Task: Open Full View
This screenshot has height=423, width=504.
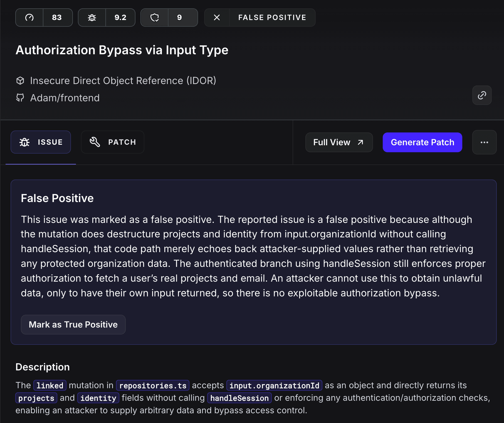Action: click(x=339, y=142)
